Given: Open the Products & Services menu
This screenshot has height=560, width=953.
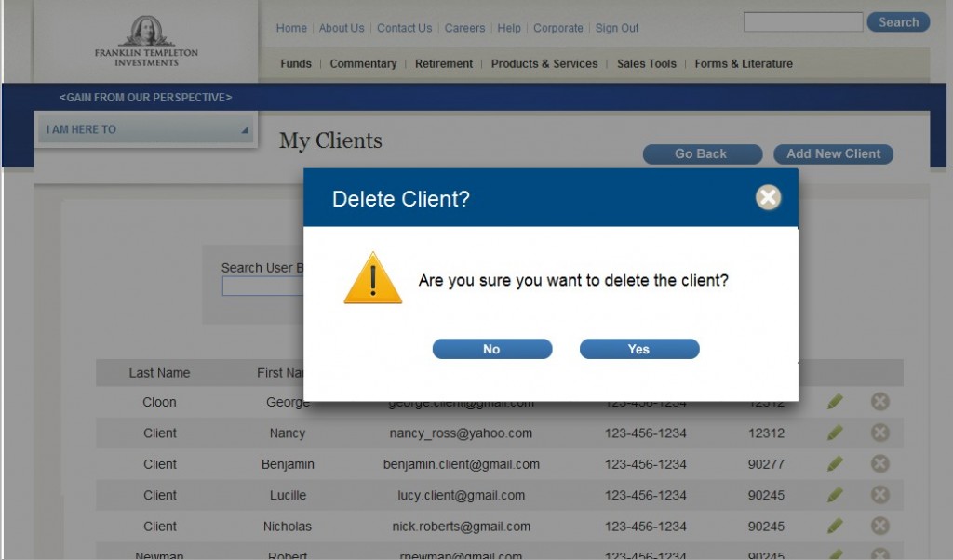Looking at the screenshot, I should tap(544, 64).
